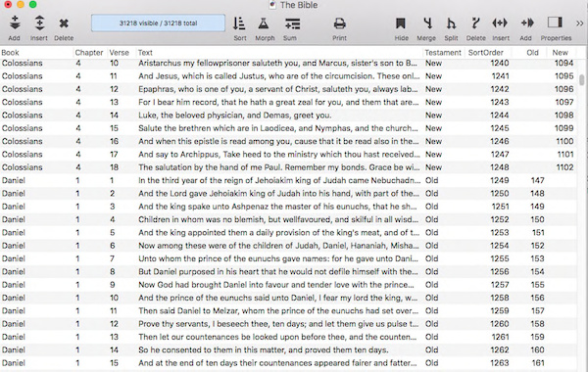Click the Merge columns icon
The width and height of the screenshot is (588, 372).
pyautogui.click(x=427, y=23)
